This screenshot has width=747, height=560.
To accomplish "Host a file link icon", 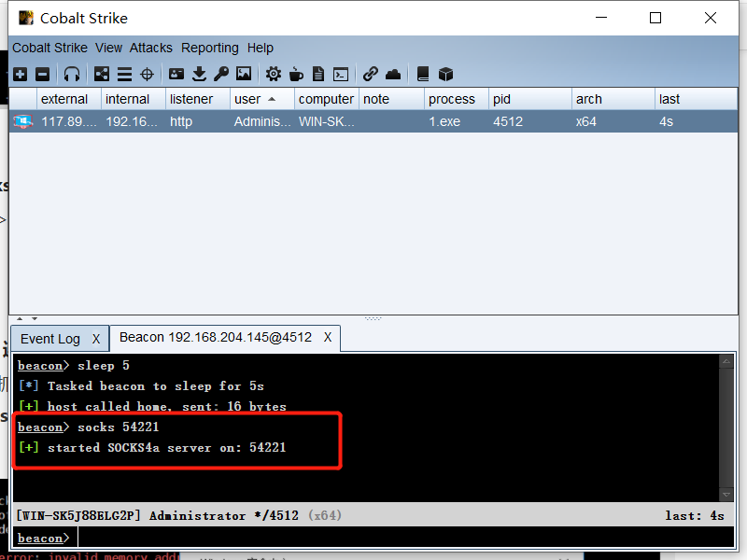I will [370, 75].
